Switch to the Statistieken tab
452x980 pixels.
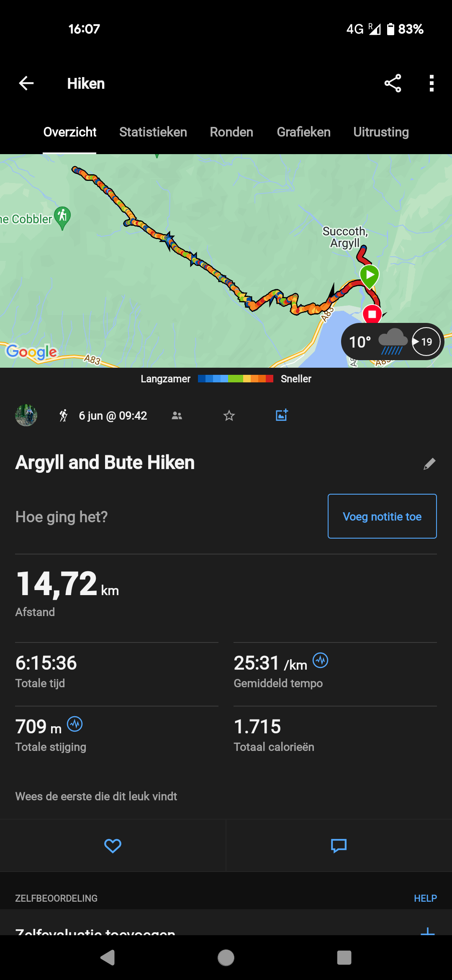click(153, 132)
